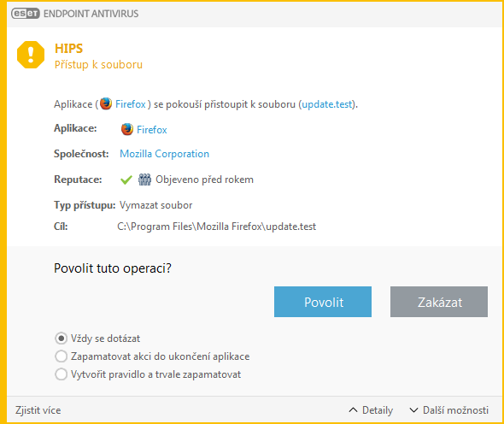Open the Mozilla Corporation link
This screenshot has width=504, height=424.
tap(164, 154)
